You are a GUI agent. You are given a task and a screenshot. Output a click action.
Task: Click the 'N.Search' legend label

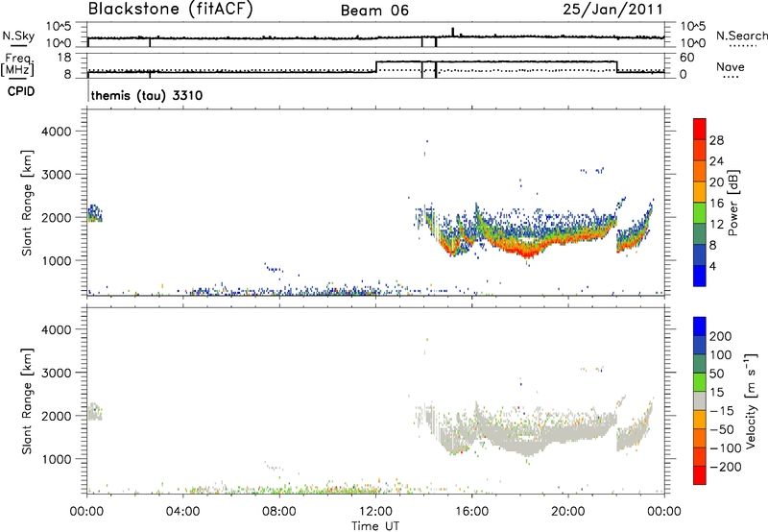(741, 36)
